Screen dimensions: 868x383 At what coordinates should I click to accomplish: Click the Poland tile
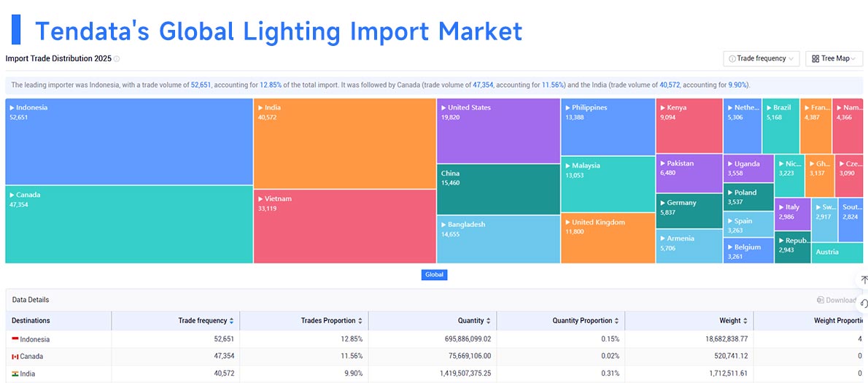(748, 198)
